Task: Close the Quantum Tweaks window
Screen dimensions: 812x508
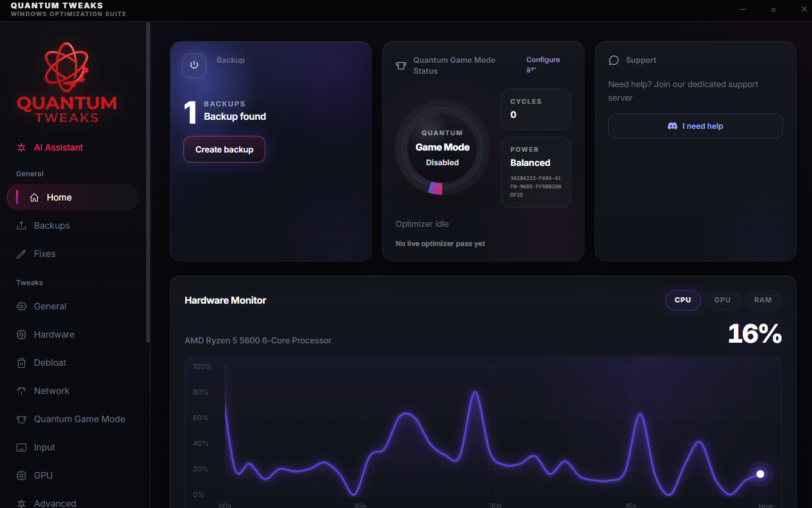Action: point(804,10)
